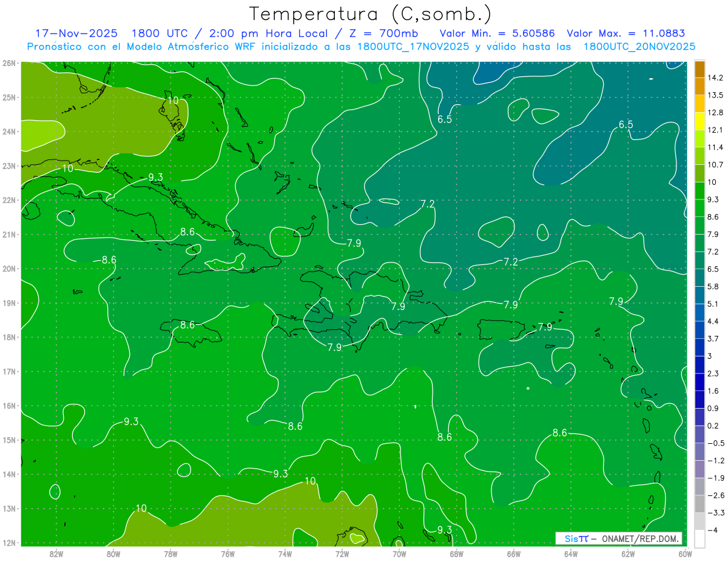Screen dimensions: 728x562
Task: Select the pressure level 'Z = 700mb'
Action: tap(383, 33)
